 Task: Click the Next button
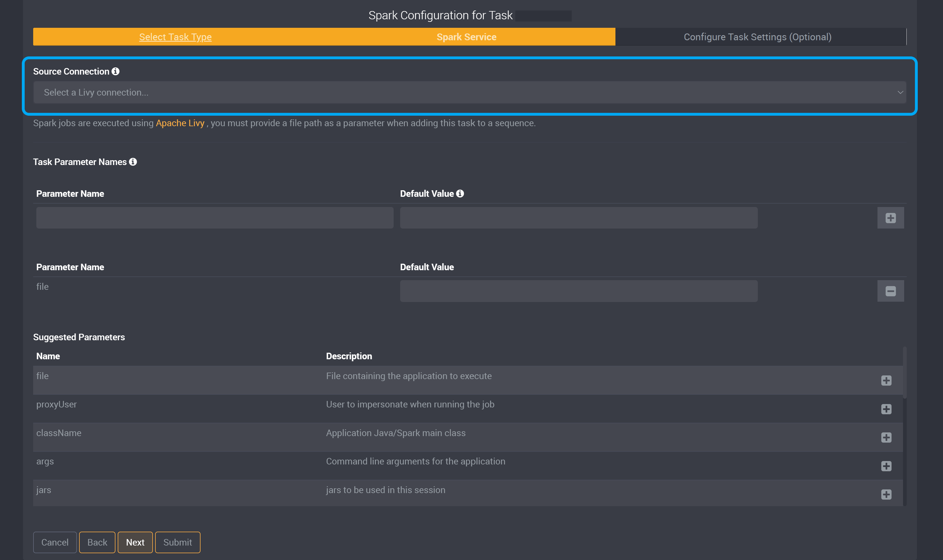pyautogui.click(x=135, y=542)
